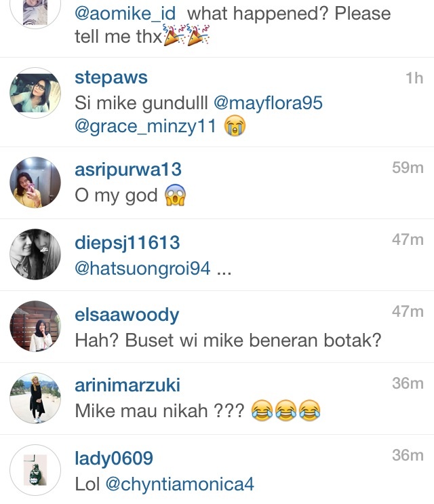Tap the asripurwa13 username
Screen dimensions: 434x504
[128, 170]
